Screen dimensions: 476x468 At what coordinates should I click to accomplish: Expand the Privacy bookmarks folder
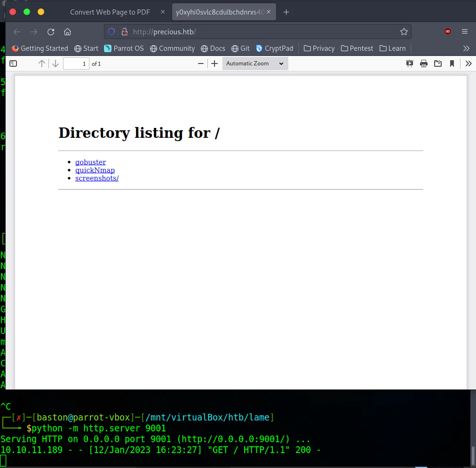pos(319,48)
